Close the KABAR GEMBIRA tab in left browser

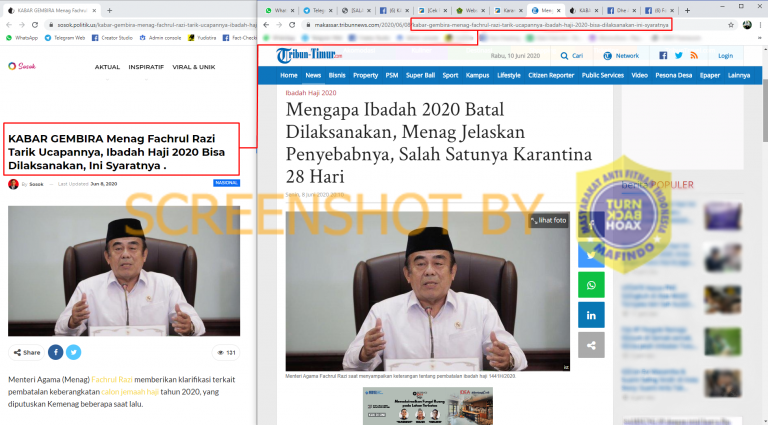[x=95, y=10]
